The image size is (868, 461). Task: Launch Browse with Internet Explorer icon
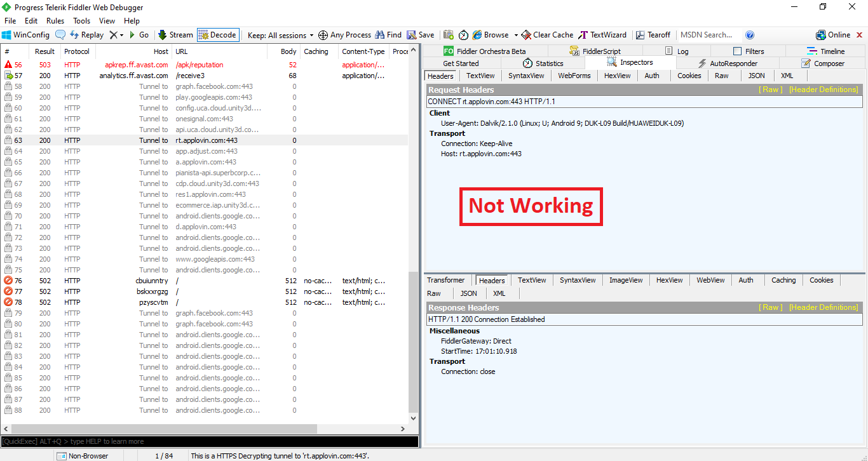491,35
